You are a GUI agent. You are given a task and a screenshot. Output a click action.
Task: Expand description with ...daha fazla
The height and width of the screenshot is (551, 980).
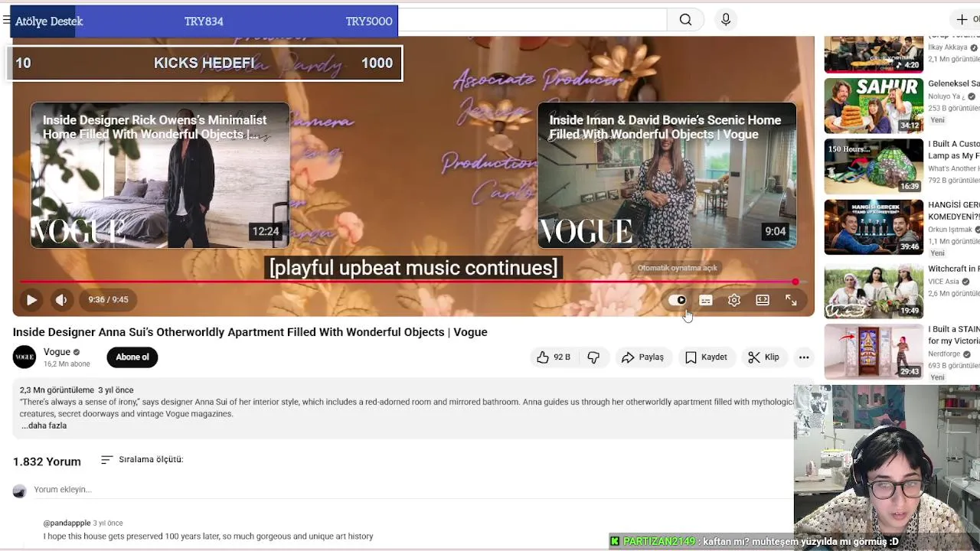tap(44, 425)
